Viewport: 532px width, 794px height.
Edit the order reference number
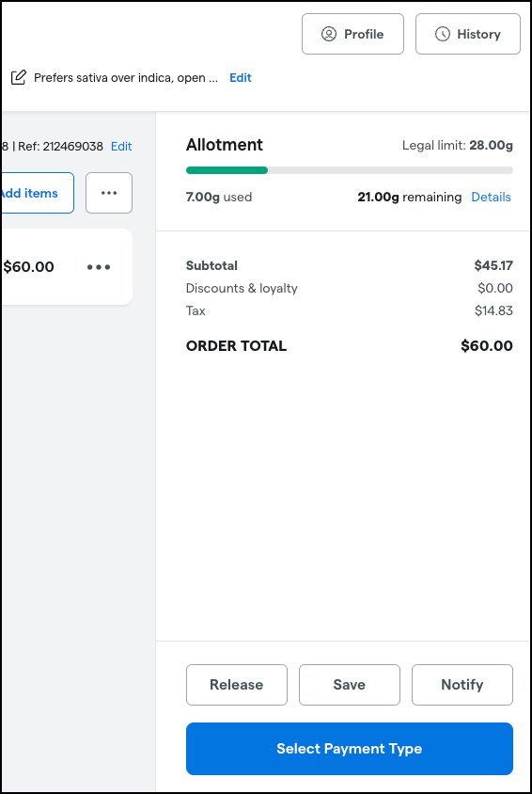click(x=121, y=147)
